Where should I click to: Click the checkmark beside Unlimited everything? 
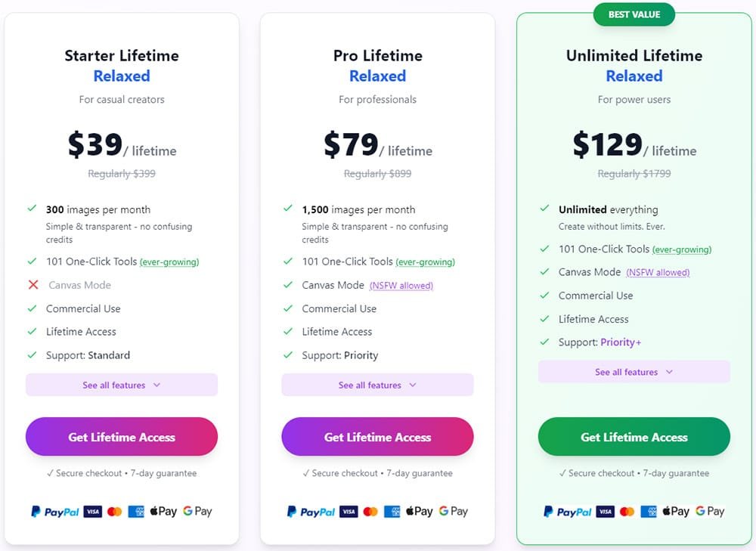pyautogui.click(x=544, y=209)
